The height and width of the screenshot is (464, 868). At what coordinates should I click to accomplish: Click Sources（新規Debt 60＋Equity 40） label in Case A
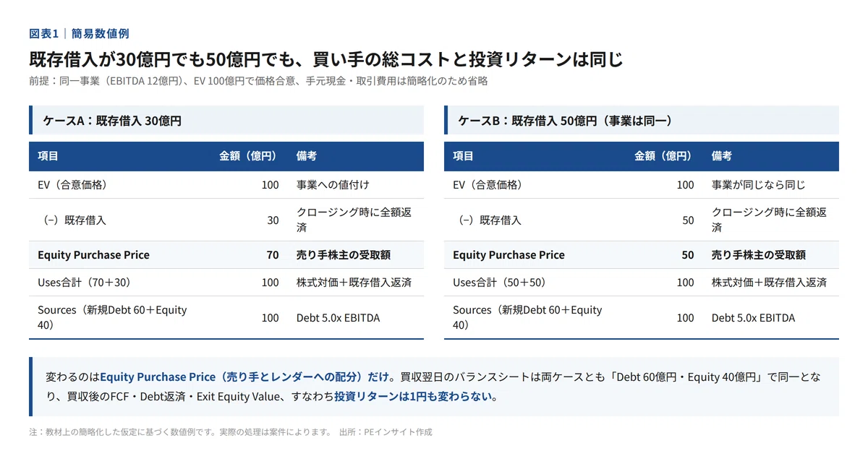[x=112, y=317]
